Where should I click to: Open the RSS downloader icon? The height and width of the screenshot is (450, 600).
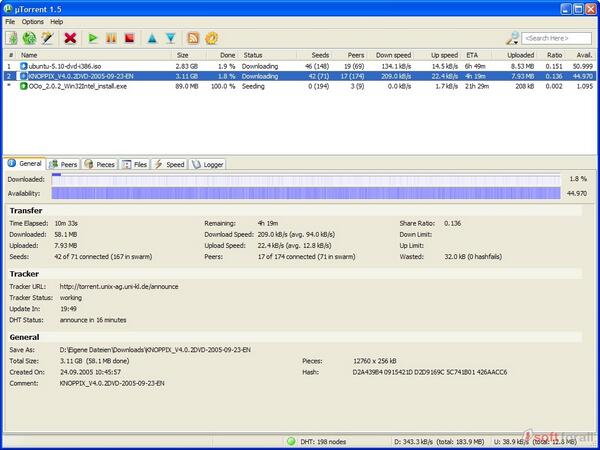pos(193,38)
